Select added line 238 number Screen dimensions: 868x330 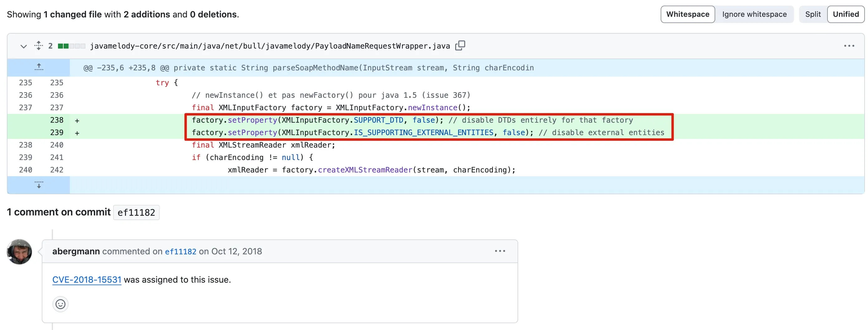pyautogui.click(x=57, y=120)
